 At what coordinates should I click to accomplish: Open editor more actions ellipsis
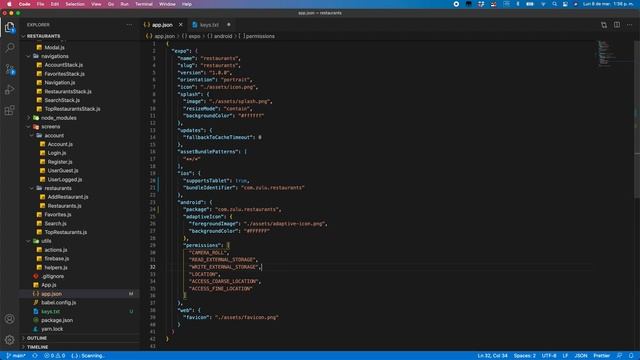pos(629,25)
